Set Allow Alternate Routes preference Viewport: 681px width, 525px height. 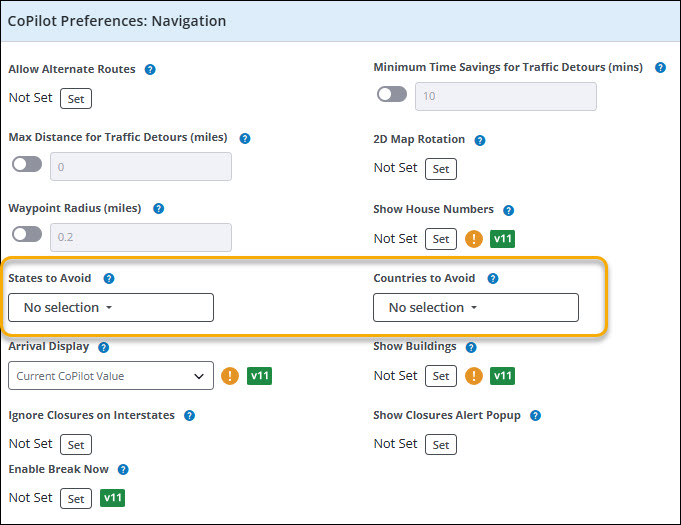76,99
